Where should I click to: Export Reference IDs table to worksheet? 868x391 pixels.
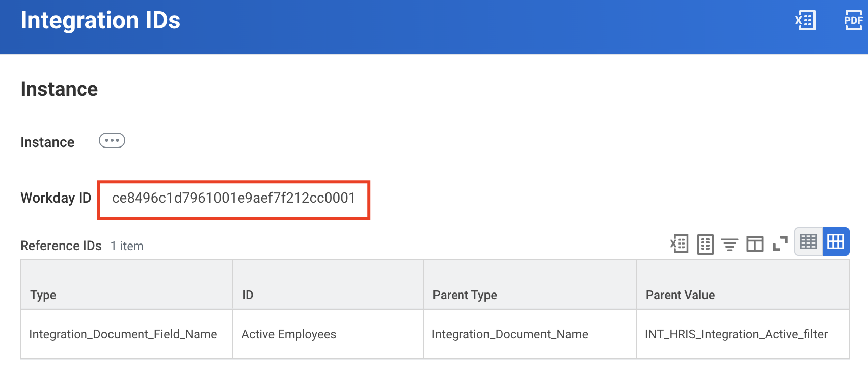tap(705, 245)
